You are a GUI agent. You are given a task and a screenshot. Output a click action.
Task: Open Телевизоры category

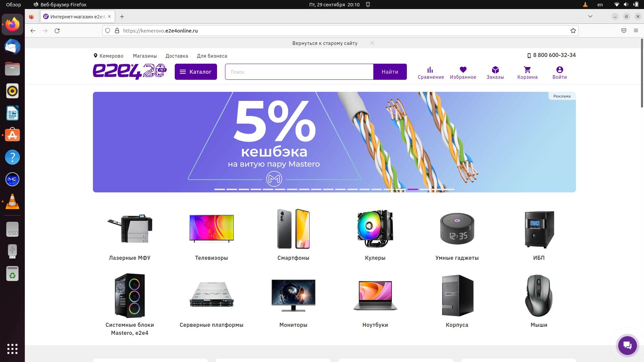coord(211,235)
